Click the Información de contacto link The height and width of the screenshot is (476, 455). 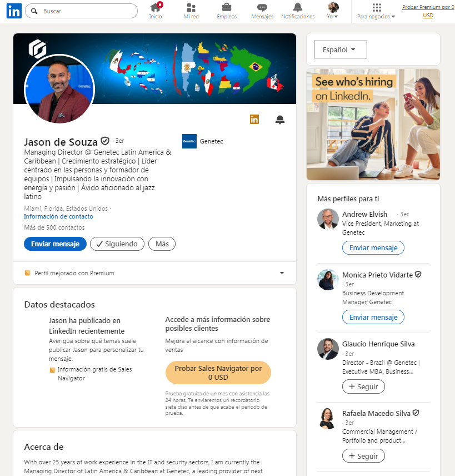point(58,216)
